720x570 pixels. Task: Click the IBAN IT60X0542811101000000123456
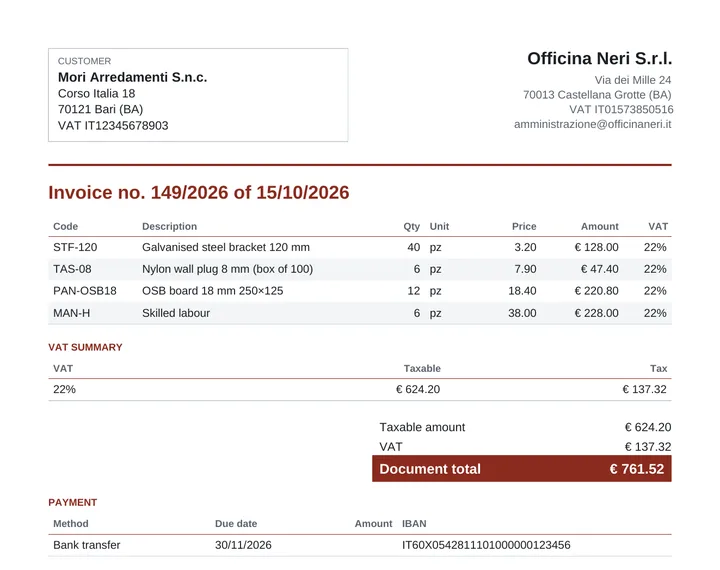point(486,545)
